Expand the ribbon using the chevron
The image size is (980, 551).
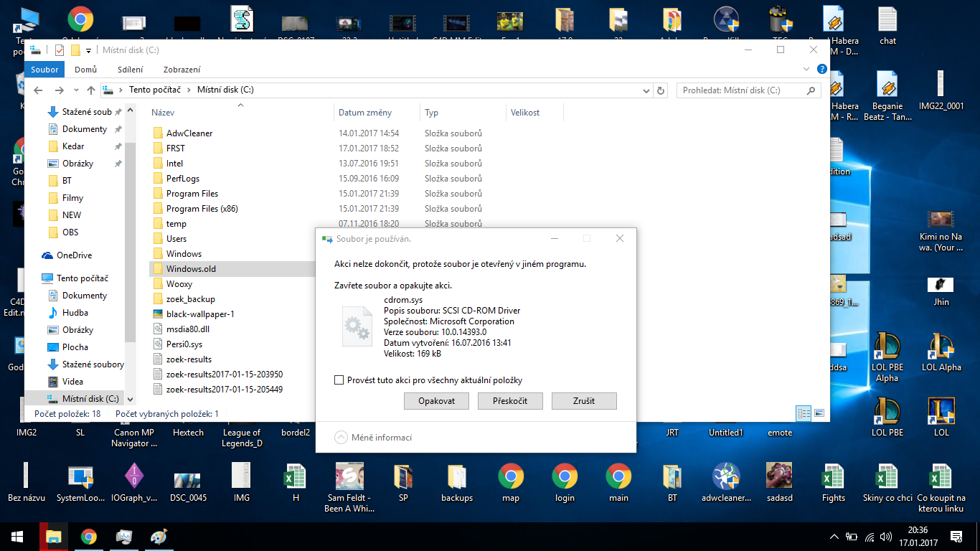(807, 70)
